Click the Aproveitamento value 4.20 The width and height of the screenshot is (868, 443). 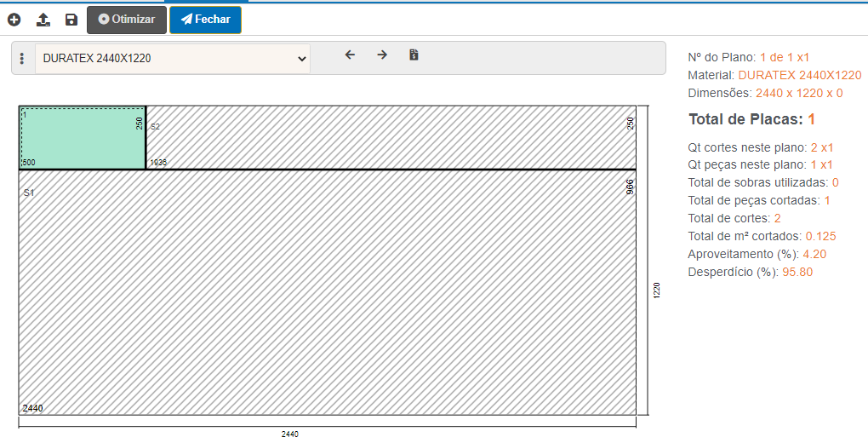[814, 254]
